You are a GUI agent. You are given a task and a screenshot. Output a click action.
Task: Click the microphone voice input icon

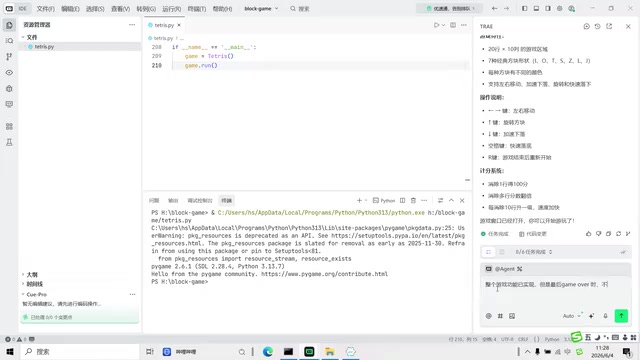point(606,316)
